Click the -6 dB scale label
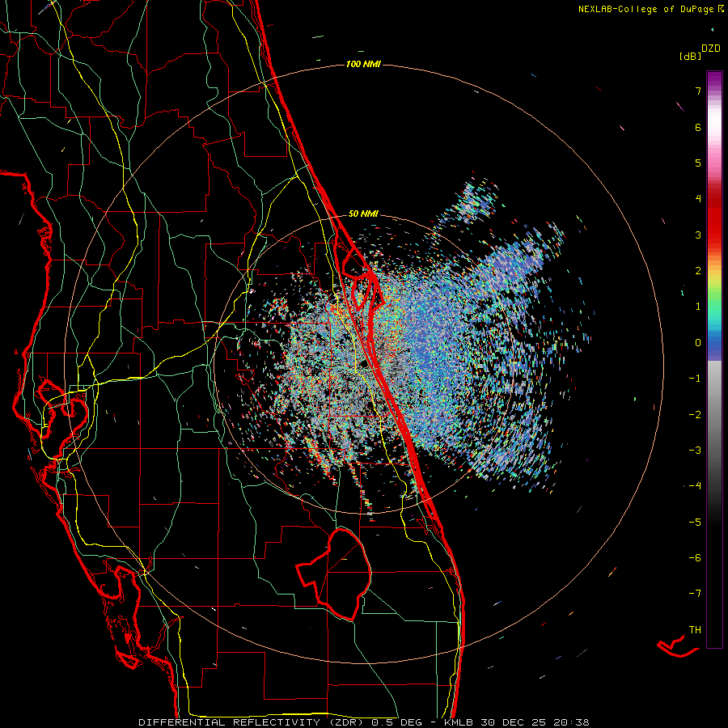728x728 pixels. [695, 557]
